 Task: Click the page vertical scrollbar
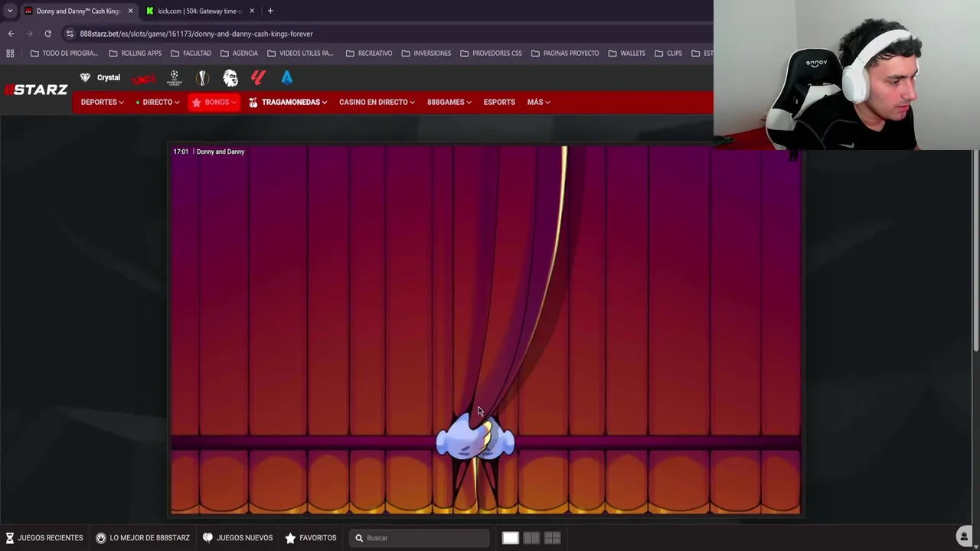click(x=975, y=253)
